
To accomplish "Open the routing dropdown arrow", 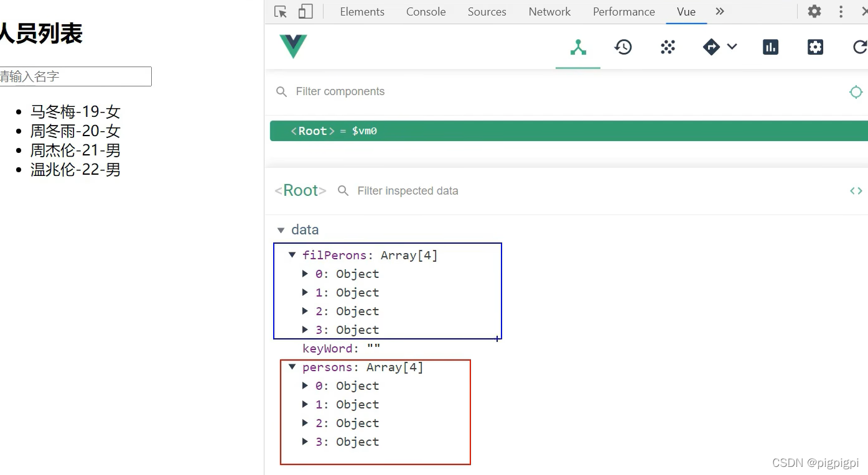I will 732,47.
